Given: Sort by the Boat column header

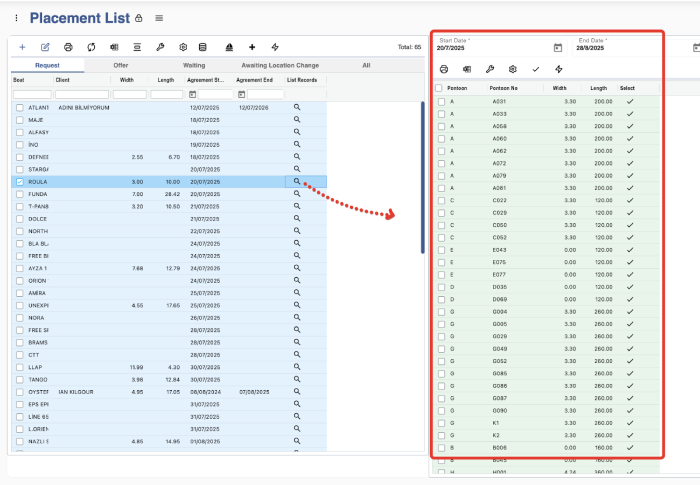Looking at the screenshot, I should coord(19,80).
